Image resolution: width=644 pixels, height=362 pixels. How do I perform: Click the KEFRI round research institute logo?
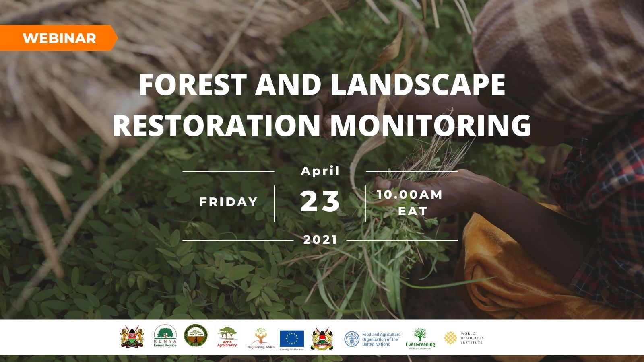196,335
